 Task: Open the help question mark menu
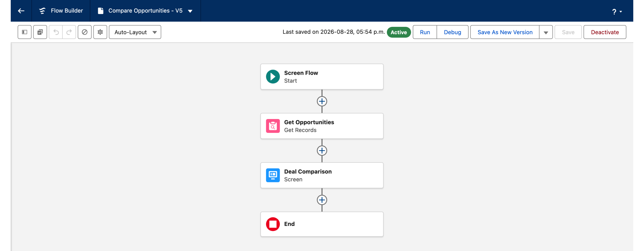point(617,11)
